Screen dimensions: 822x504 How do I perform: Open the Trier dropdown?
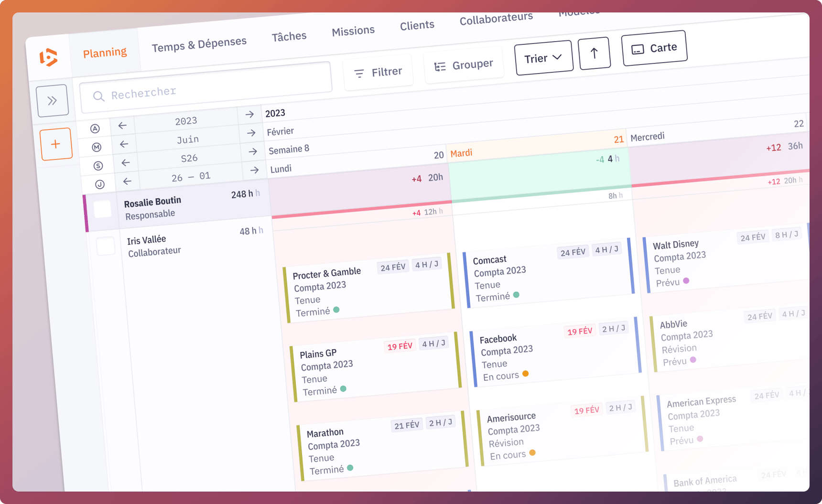[543, 57]
